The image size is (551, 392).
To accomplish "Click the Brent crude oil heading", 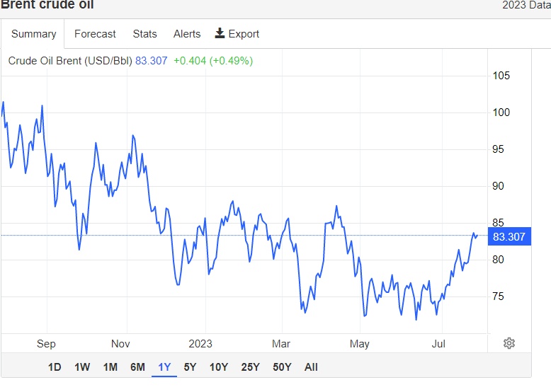I will (47, 6).
